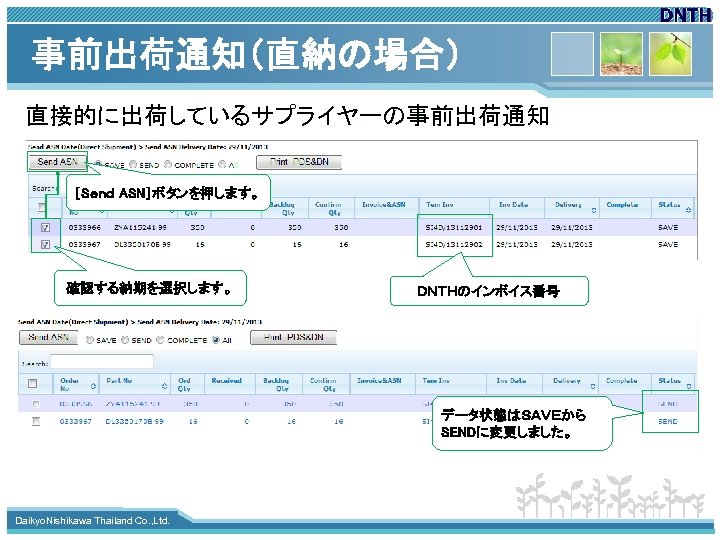The height and width of the screenshot is (540, 720).
Task: Toggle select-all header checkbox in upper table
Action: coord(42,208)
